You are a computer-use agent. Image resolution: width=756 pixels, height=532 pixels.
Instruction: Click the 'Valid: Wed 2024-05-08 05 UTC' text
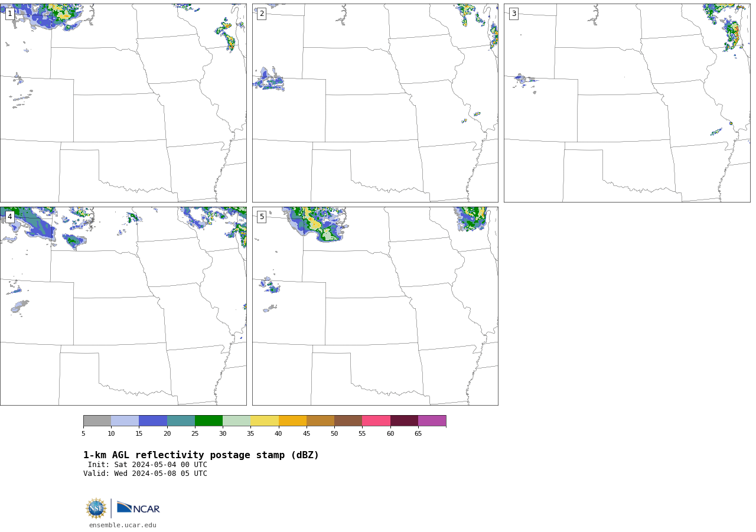click(x=145, y=474)
